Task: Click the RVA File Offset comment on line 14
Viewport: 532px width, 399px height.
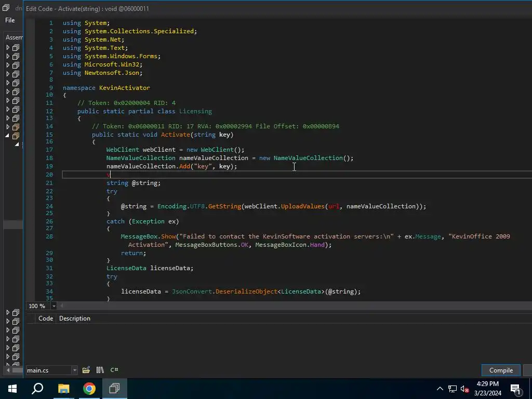Action: click(x=216, y=126)
